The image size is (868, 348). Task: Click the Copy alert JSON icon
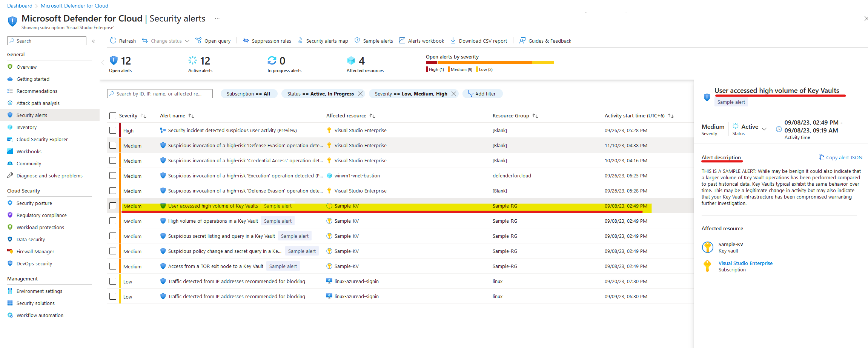tap(821, 157)
